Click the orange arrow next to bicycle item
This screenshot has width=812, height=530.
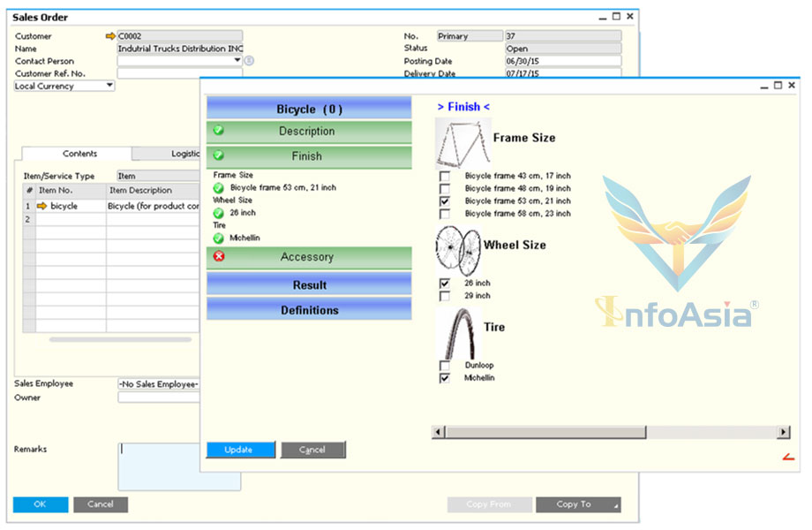pos(42,206)
